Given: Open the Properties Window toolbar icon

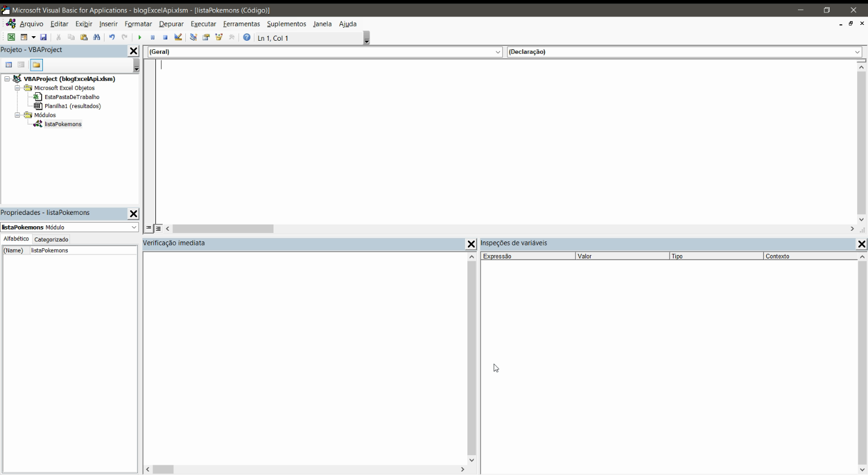Looking at the screenshot, I should [206, 37].
